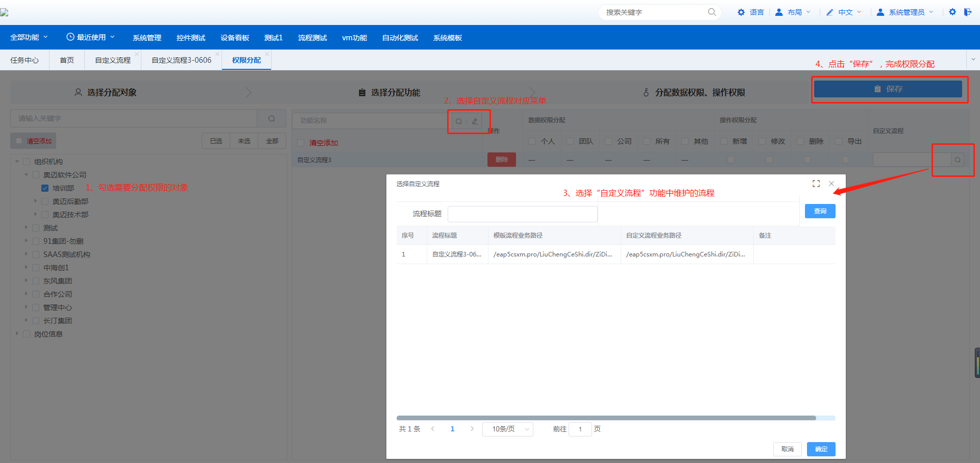Click the keyword search icon in left panel

pyautogui.click(x=272, y=119)
